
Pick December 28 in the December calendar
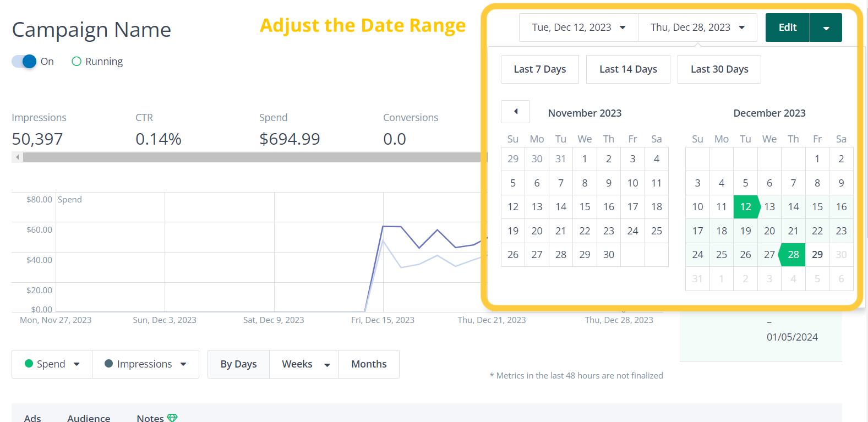[793, 255]
